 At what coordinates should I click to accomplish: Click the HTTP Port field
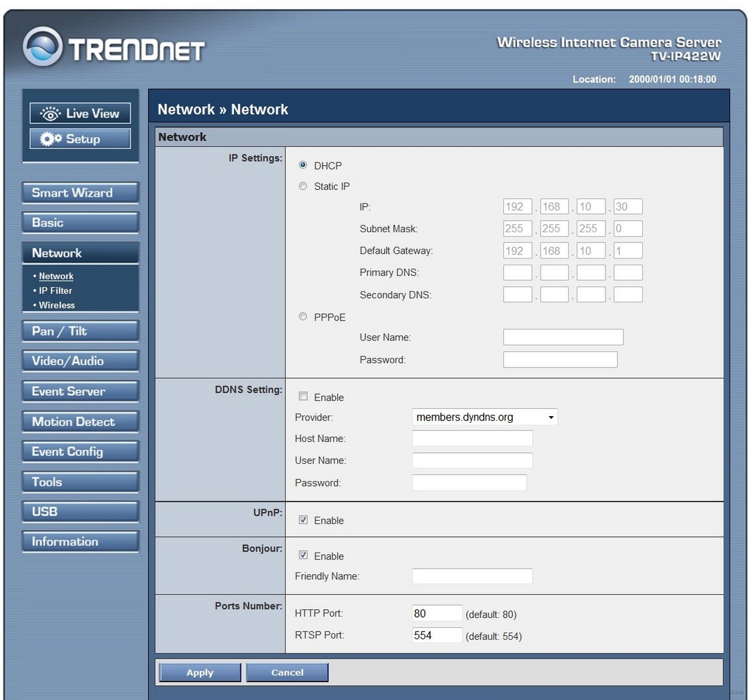[437, 613]
